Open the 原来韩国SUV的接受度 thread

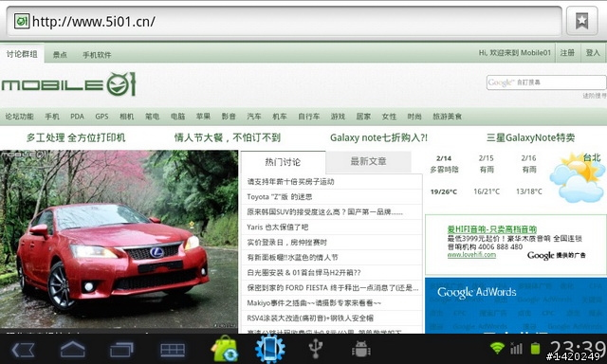tap(325, 212)
